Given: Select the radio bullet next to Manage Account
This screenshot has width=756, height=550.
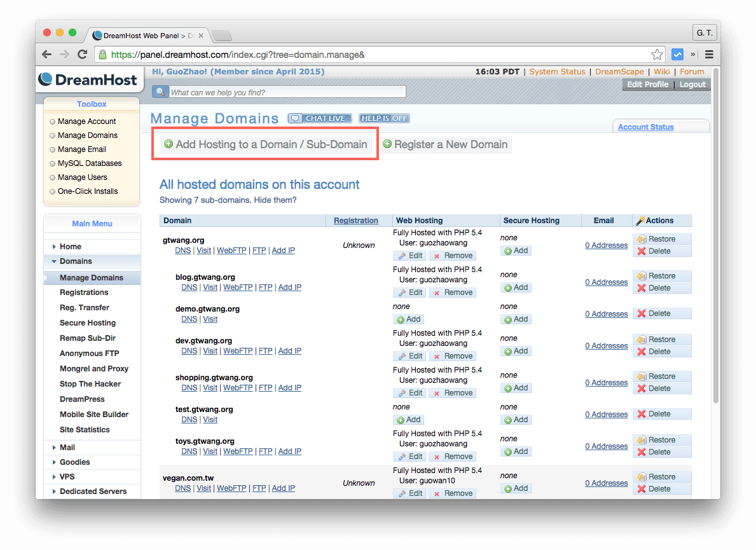Looking at the screenshot, I should click(x=52, y=121).
